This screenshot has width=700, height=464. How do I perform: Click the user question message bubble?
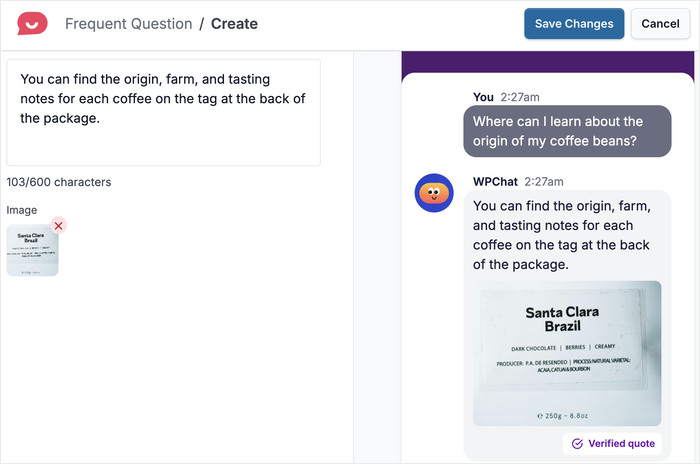click(x=565, y=131)
